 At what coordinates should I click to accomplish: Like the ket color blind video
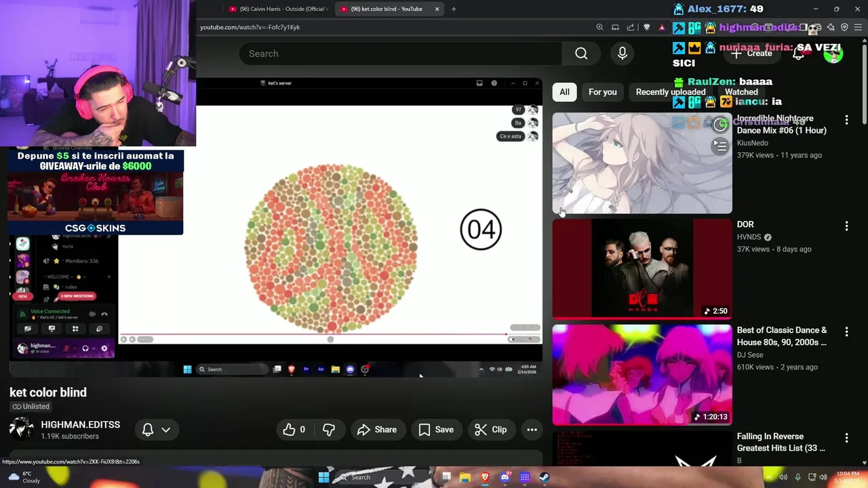tap(294, 430)
